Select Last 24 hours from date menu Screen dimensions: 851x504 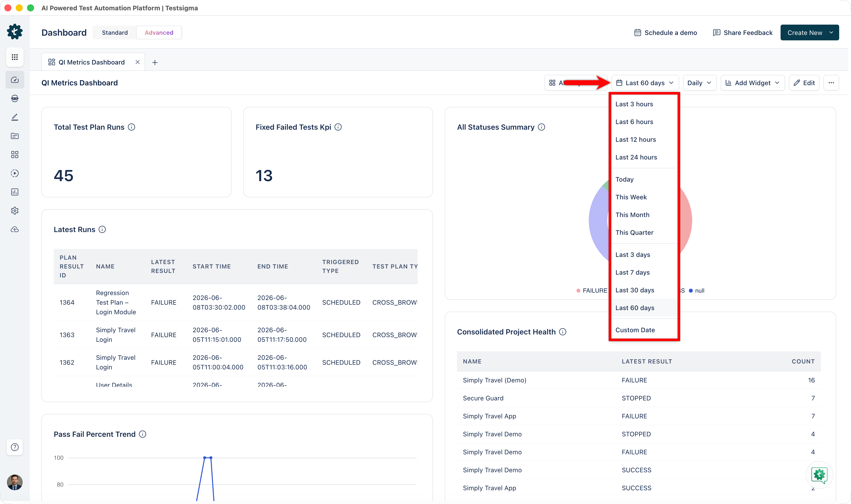644,157
